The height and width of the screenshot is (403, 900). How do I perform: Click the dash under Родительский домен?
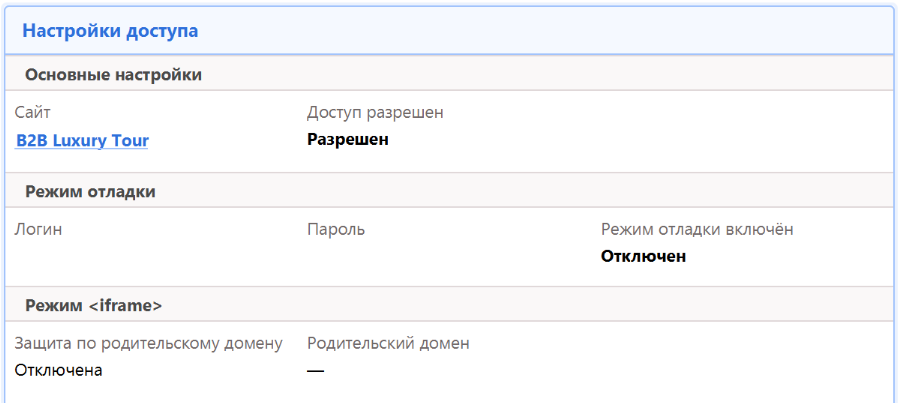coord(316,370)
